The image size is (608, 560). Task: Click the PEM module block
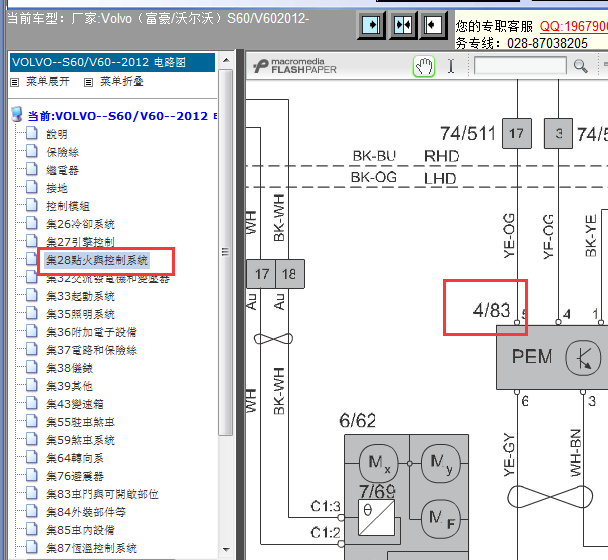[552, 358]
